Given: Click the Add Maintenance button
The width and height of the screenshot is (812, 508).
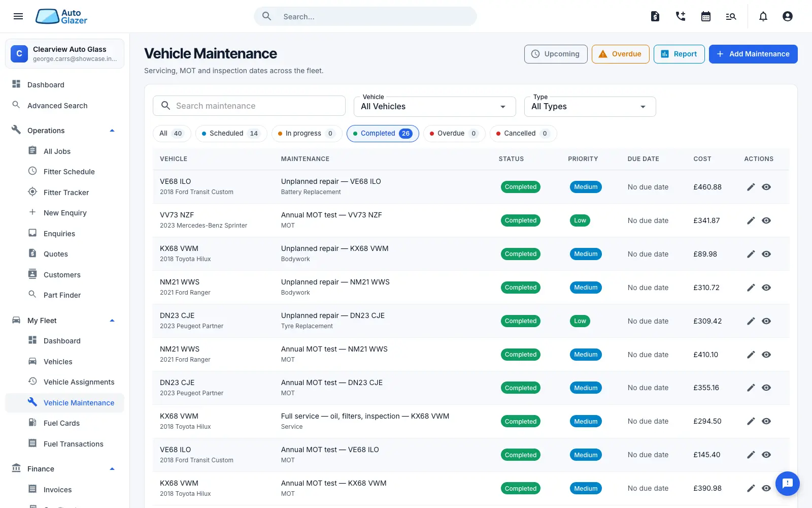Looking at the screenshot, I should tap(753, 54).
